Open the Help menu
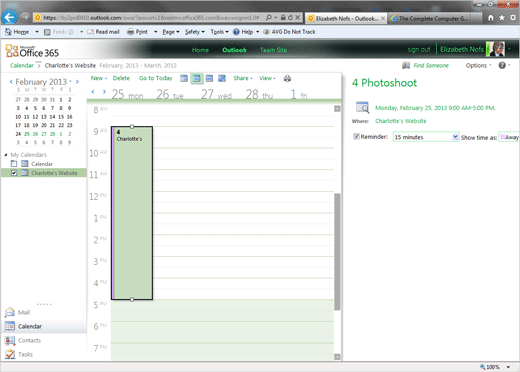 click(246, 32)
